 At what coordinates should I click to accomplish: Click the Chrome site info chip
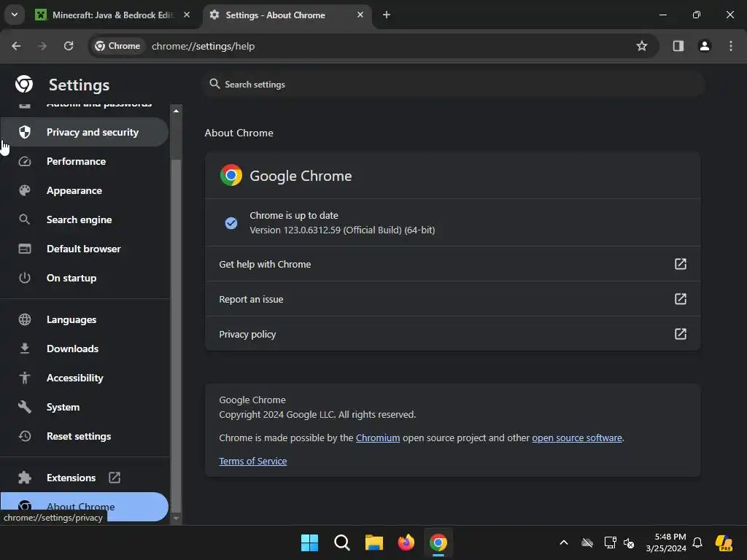[117, 46]
